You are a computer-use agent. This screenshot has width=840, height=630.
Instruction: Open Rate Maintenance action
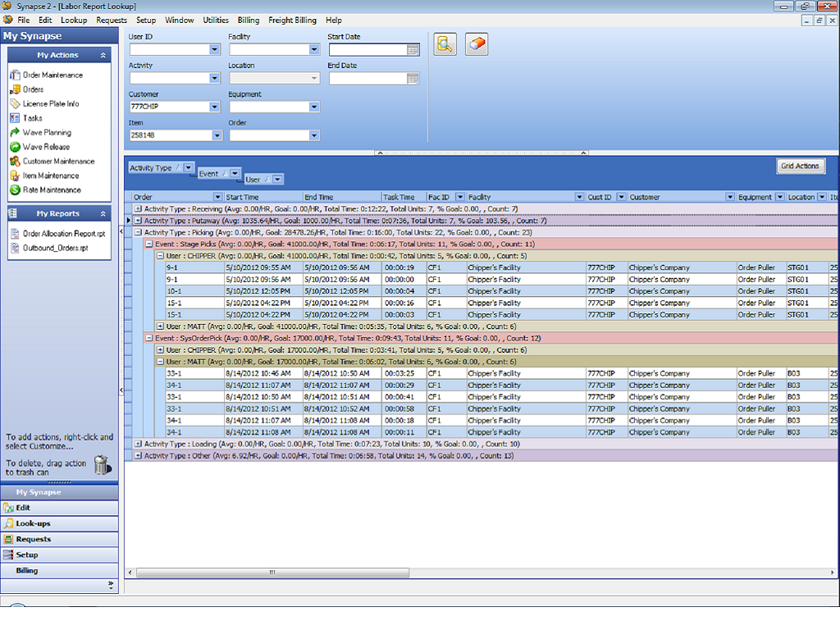click(x=52, y=190)
